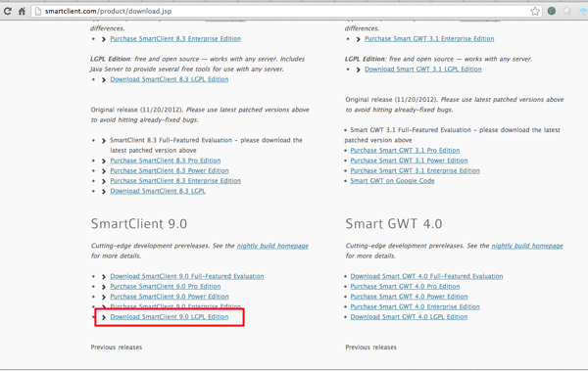Screen dimensions: 588x371
Task: Focus the smartclient.com address bar
Action: coord(287,11)
